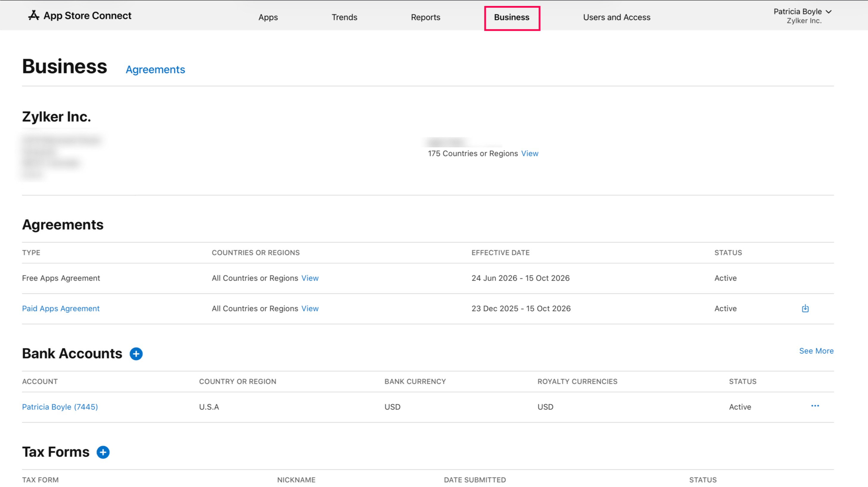Open the Paid Apps Agreement link
868x487 pixels.
click(61, 308)
